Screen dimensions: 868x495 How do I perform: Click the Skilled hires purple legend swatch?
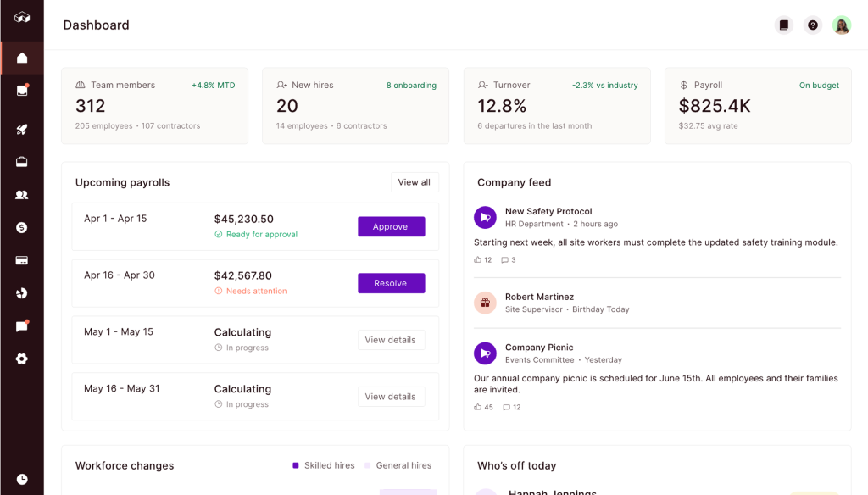[296, 465]
